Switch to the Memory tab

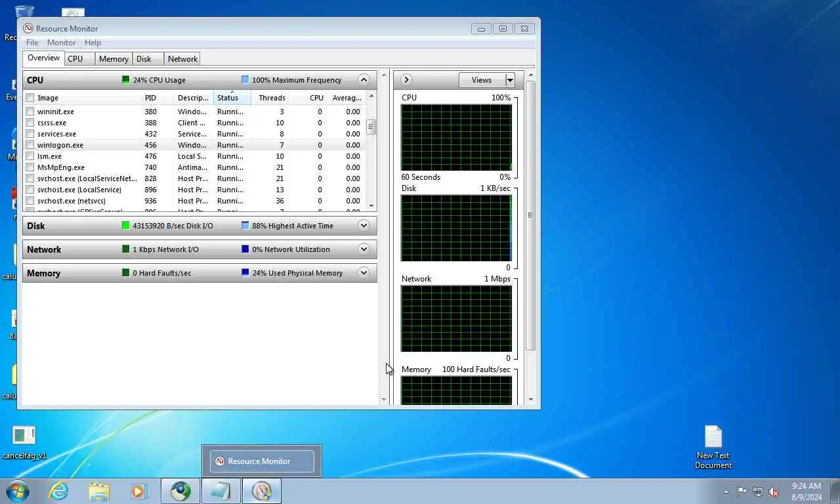click(114, 59)
